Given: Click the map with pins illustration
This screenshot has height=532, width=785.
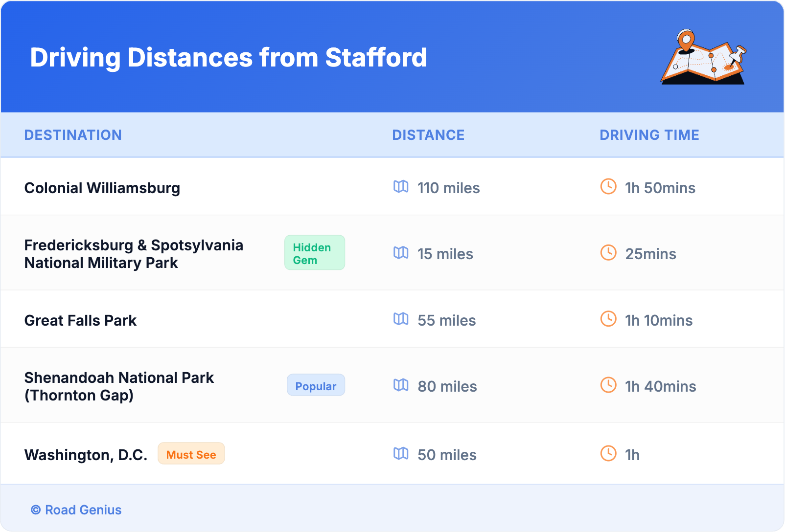Looking at the screenshot, I should [x=703, y=58].
